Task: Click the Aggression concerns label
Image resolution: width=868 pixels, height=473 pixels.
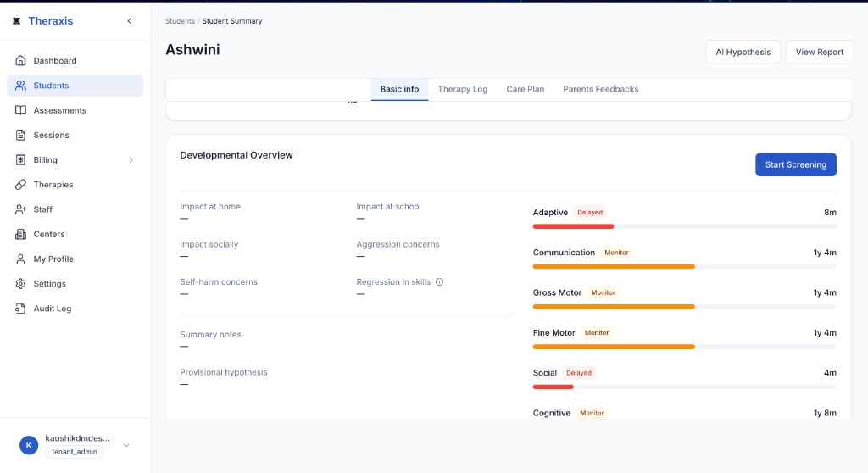Action: pyautogui.click(x=398, y=244)
